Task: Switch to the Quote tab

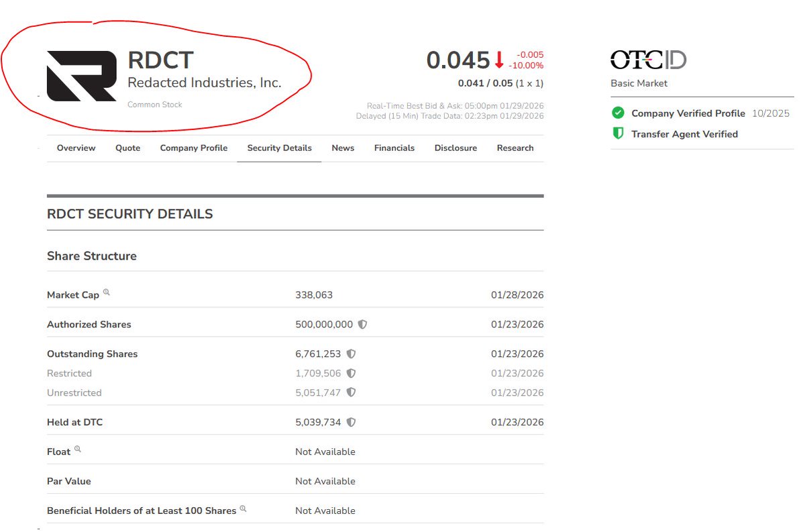Action: tap(127, 148)
